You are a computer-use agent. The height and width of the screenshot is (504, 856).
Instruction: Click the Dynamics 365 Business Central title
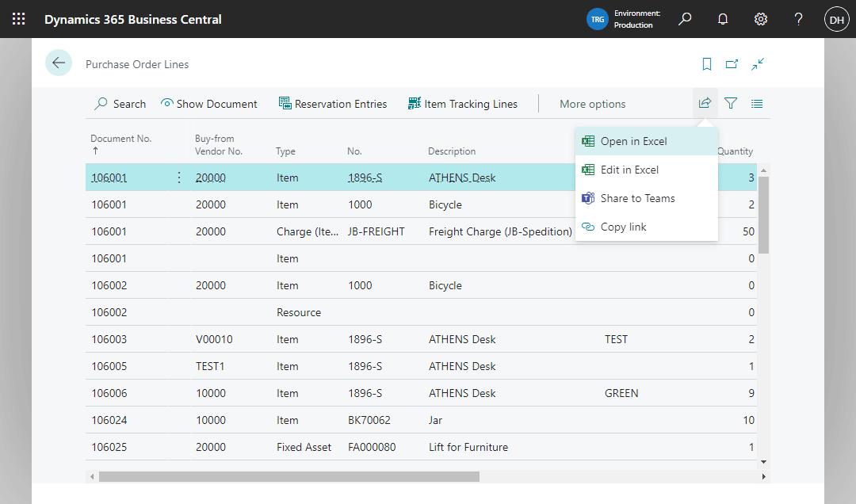[x=132, y=19]
